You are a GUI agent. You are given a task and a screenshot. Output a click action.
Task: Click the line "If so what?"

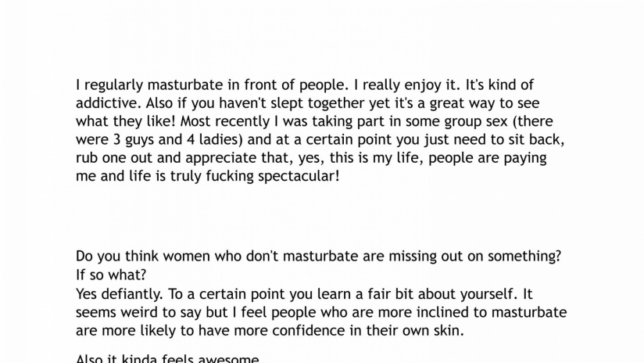(x=111, y=275)
